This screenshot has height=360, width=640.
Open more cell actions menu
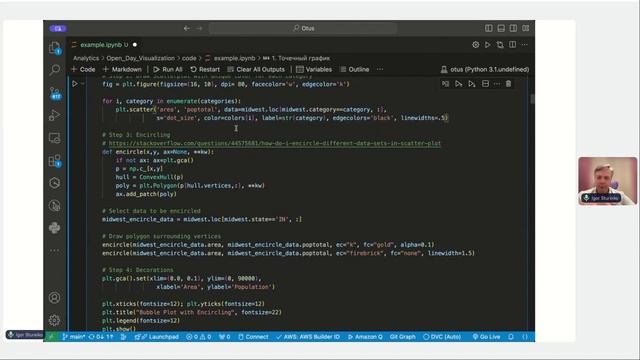(497, 84)
